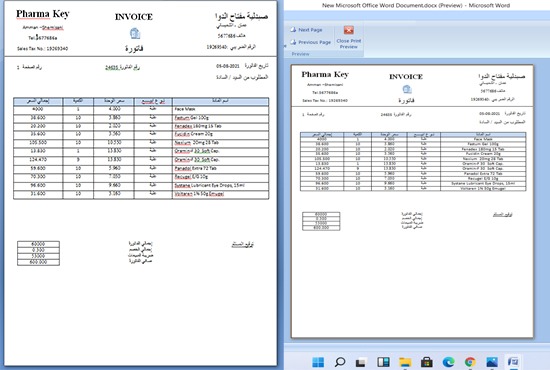The image size is (550, 370).
Task: Click the Face Mask row in left table
Action: coord(141,109)
